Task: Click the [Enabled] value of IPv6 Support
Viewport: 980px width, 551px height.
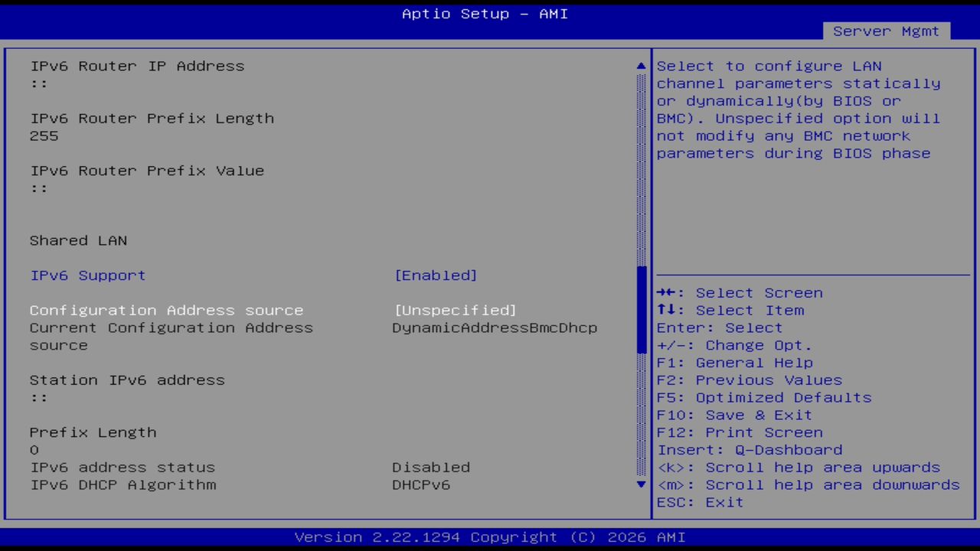Action: tap(436, 275)
